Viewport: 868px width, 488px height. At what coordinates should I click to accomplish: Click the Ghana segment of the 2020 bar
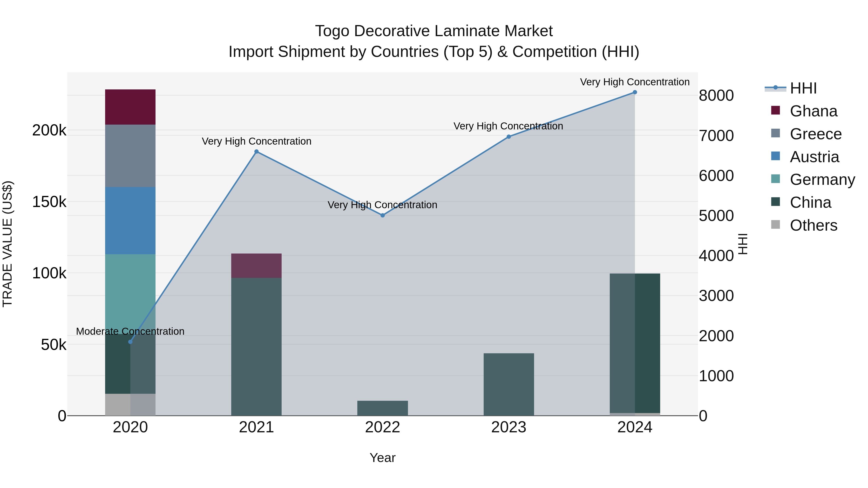point(130,107)
